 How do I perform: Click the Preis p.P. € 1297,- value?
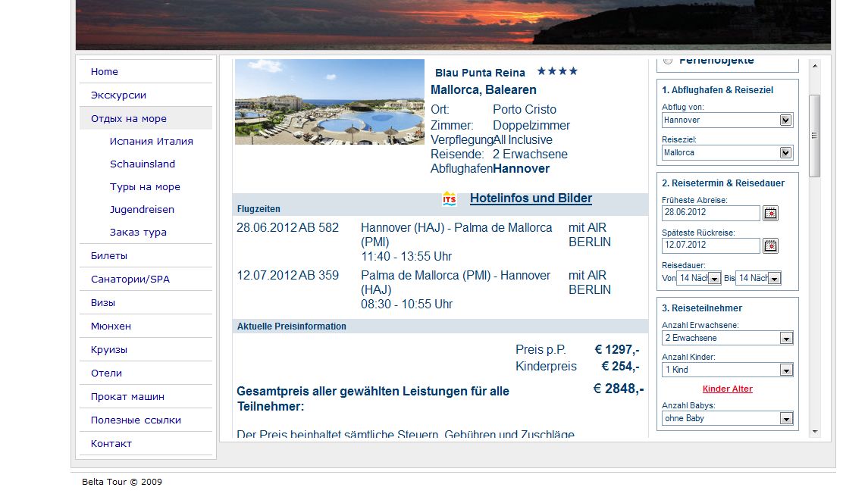pos(616,350)
